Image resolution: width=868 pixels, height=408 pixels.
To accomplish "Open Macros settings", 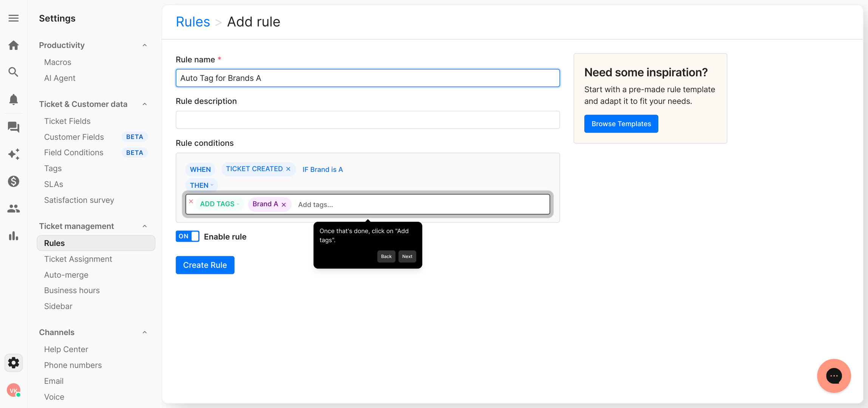I will (x=57, y=62).
